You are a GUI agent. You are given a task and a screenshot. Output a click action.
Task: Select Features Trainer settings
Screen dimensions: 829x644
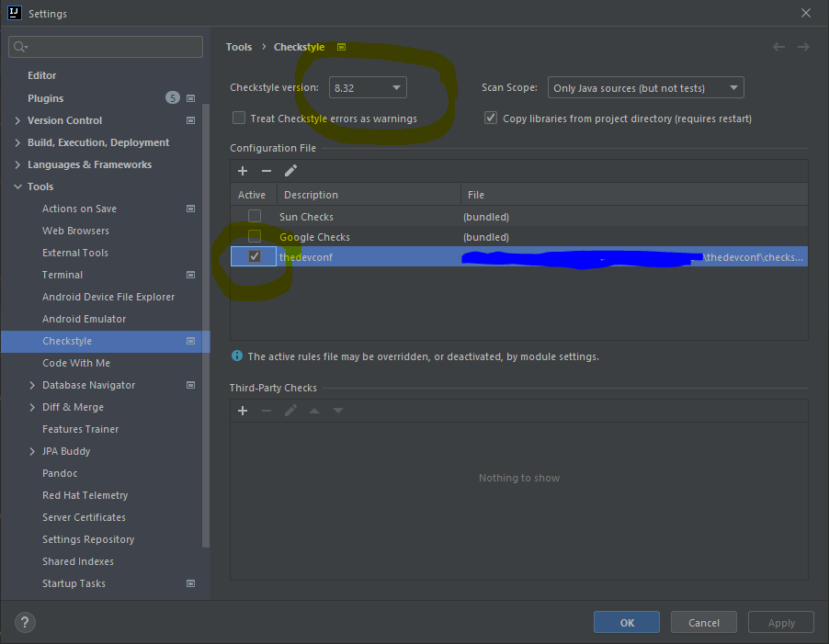coord(80,429)
